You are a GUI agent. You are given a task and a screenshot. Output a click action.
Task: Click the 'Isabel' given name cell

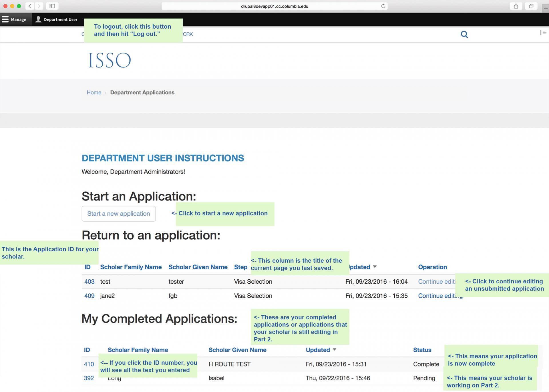pos(216,378)
